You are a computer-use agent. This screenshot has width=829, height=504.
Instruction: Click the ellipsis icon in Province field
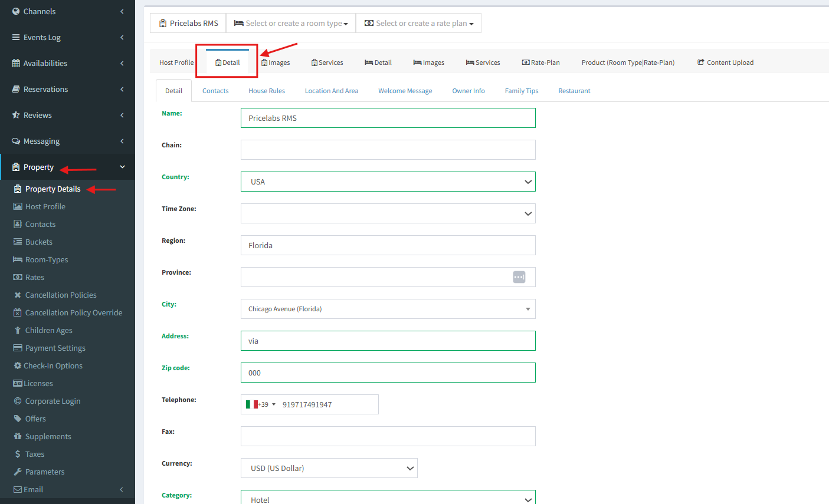(519, 277)
